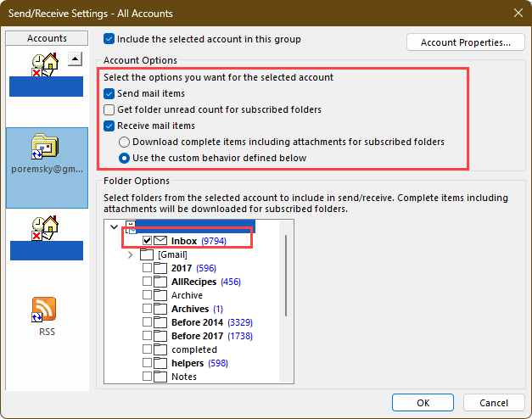Select the AllRecipes (456) folder name
Viewport: 532px width, 419px height.
pos(206,282)
